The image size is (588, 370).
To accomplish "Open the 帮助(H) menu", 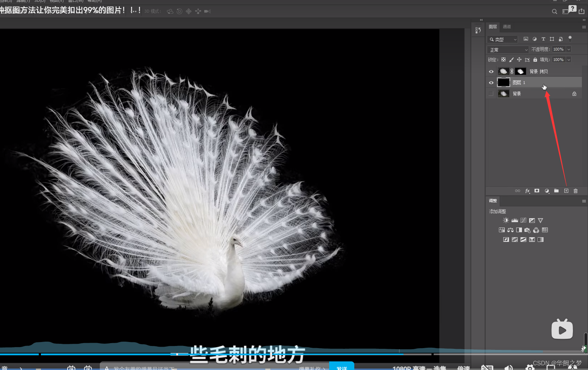I will click(95, 1).
